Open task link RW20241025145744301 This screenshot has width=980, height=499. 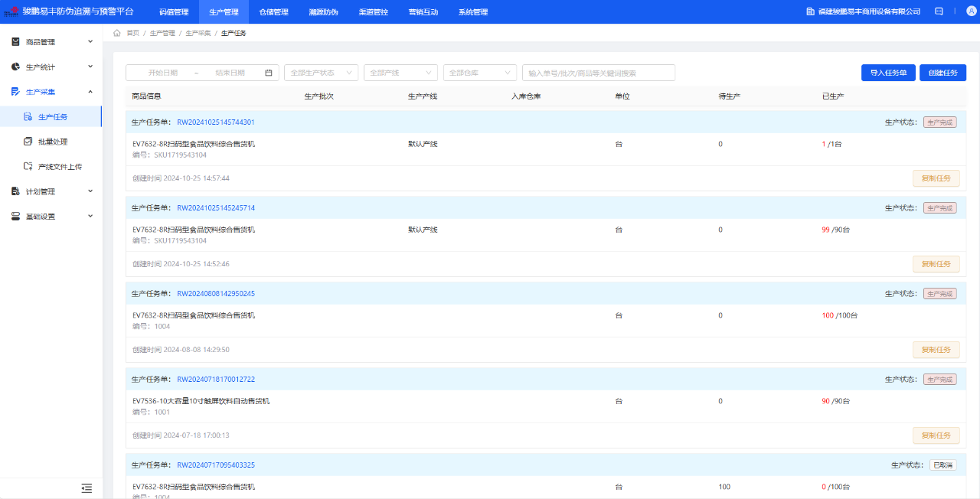[x=216, y=122]
